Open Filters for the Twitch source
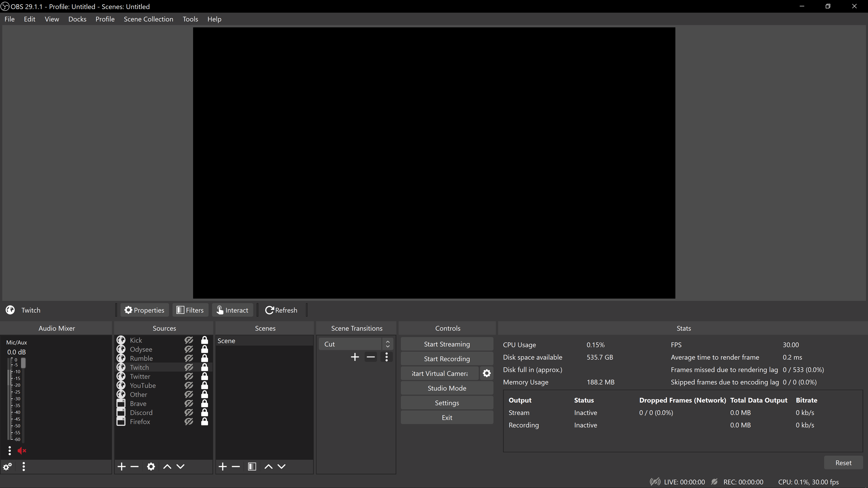This screenshot has width=868, height=488. [x=190, y=310]
